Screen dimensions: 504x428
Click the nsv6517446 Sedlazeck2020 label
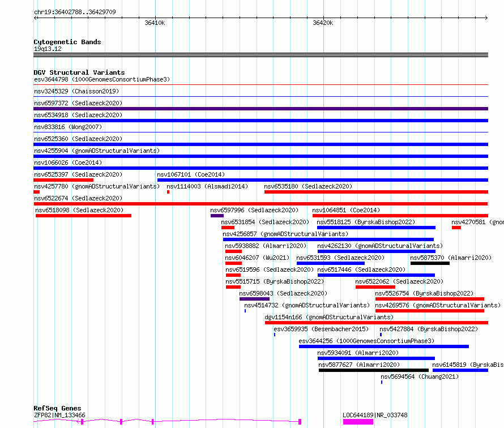pyautogui.click(x=362, y=269)
